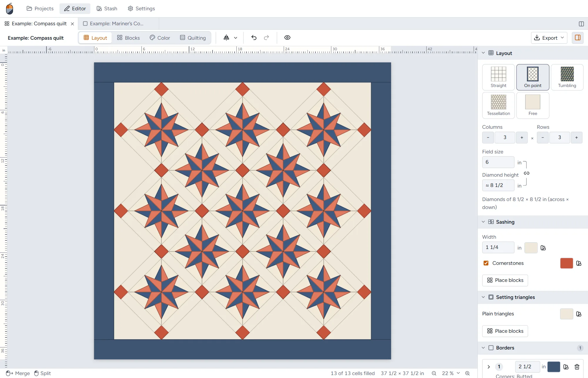
Task: Collapse the Setting triangles section
Action: [x=483, y=297]
